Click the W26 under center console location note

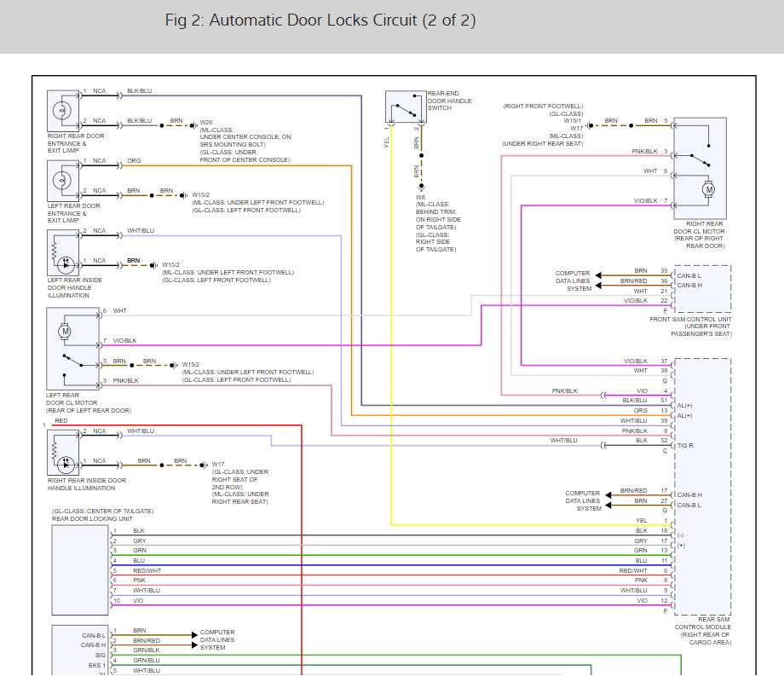[x=245, y=145]
